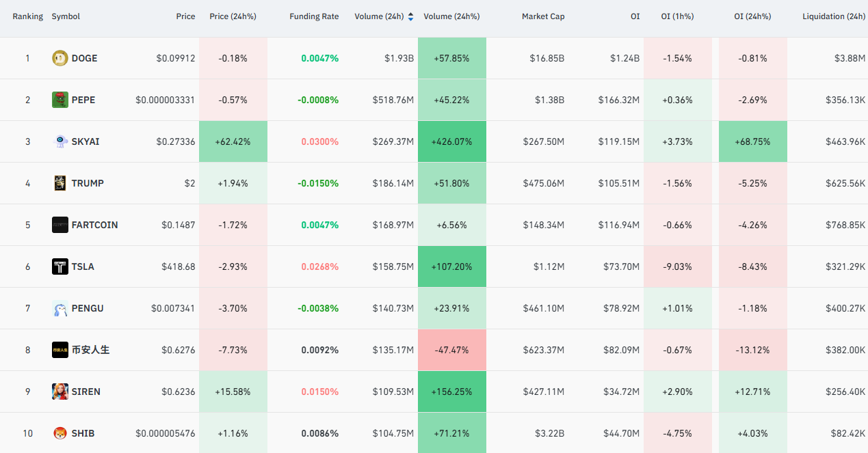Open the TSLA logo icon
868x453 pixels.
(60, 266)
